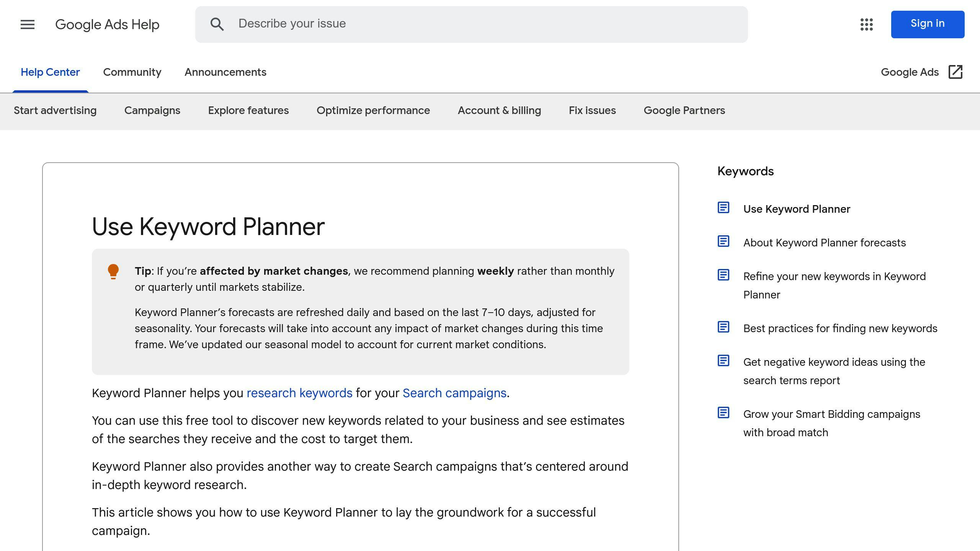
Task: Open the Optimize performance menu
Action: pos(373,111)
